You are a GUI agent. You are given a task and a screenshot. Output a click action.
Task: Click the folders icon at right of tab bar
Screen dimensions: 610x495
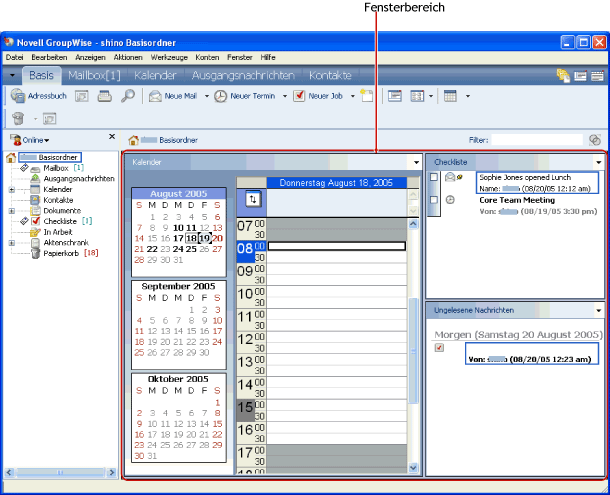tap(563, 75)
